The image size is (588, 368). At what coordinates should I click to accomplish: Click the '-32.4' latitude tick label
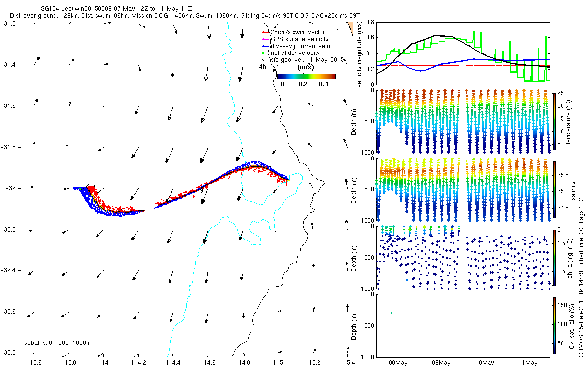pos(8,270)
